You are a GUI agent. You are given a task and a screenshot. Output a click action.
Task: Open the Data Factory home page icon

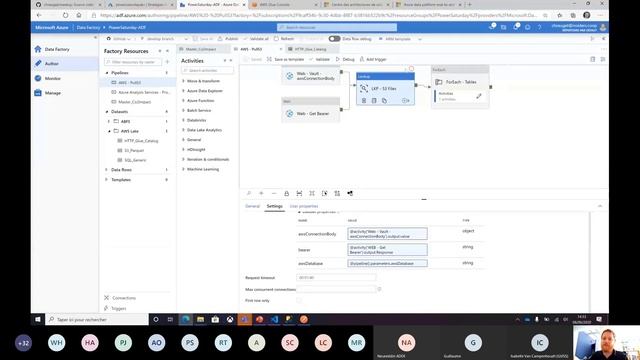[x=38, y=49]
